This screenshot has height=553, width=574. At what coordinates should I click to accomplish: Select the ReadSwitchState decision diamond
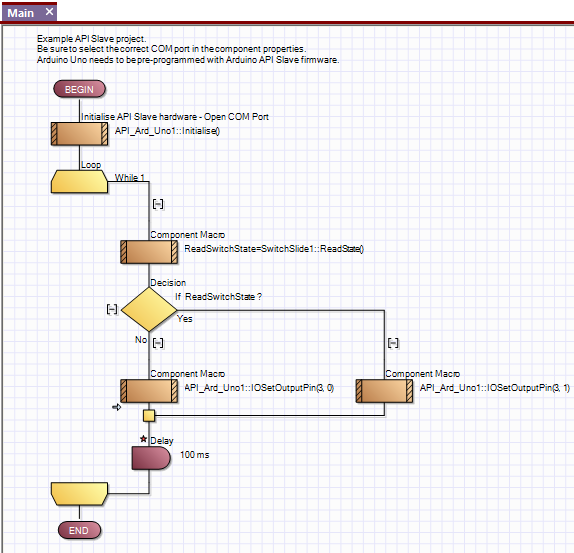[x=149, y=310]
